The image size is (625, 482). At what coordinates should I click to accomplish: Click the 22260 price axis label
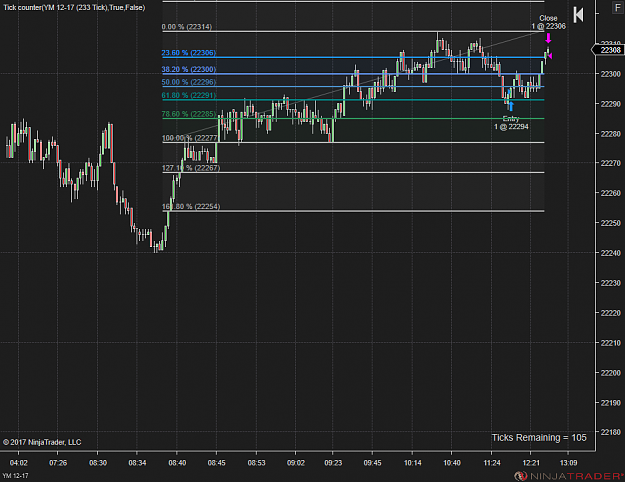click(x=611, y=193)
